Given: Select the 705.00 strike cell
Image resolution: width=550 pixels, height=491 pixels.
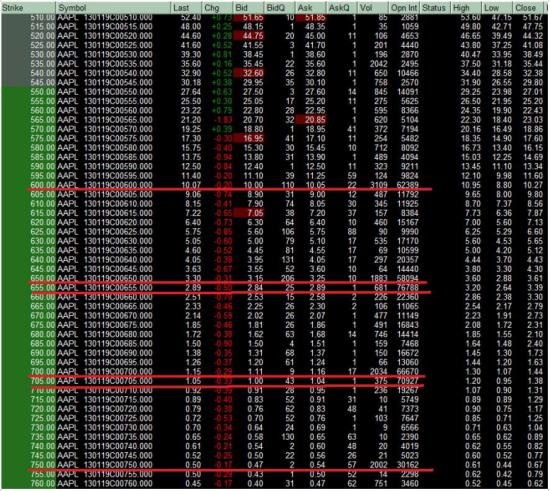Looking at the screenshot, I should pos(42,381).
